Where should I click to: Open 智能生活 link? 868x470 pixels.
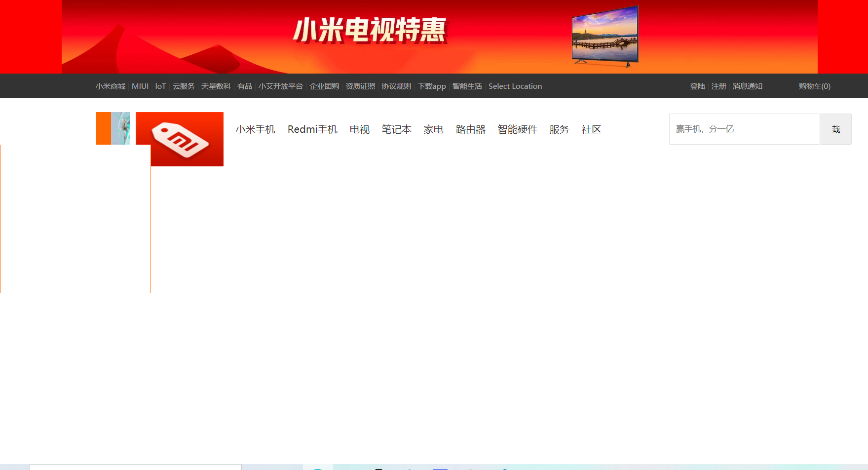[467, 86]
